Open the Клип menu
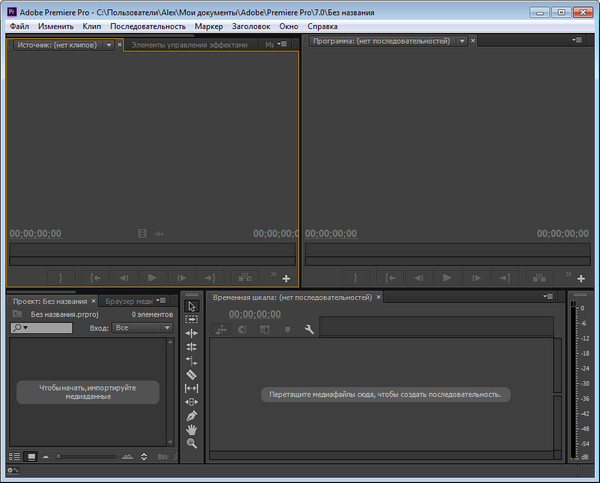 tap(92, 26)
